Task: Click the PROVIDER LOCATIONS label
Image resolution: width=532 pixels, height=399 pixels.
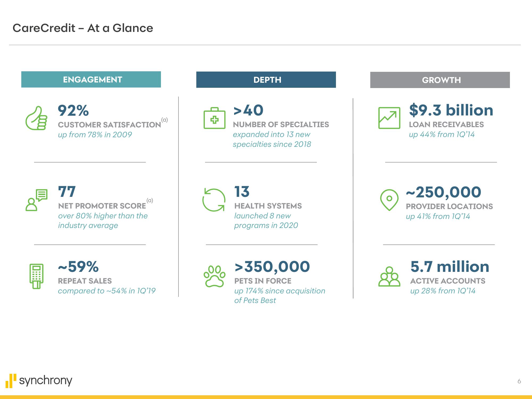Action: [449, 206]
